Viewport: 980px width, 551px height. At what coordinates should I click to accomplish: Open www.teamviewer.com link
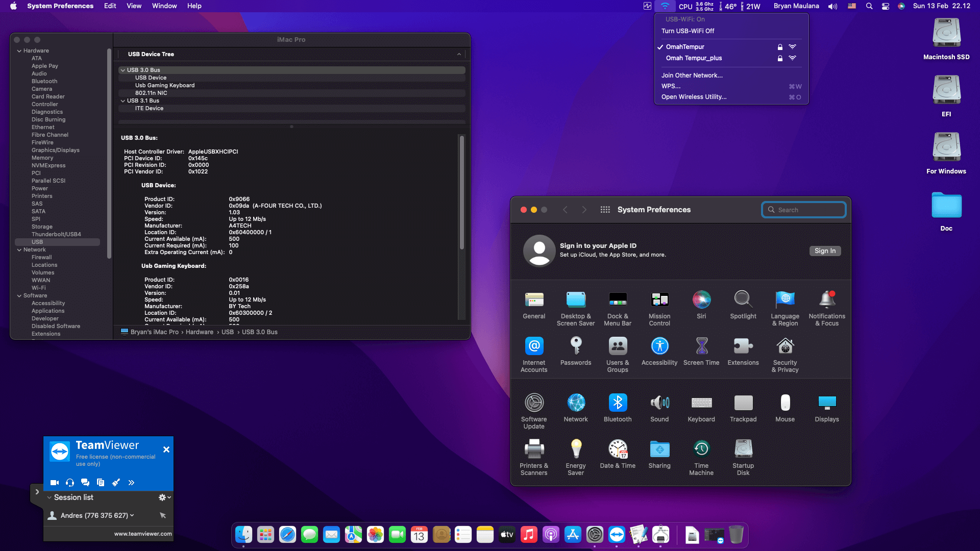point(143,534)
